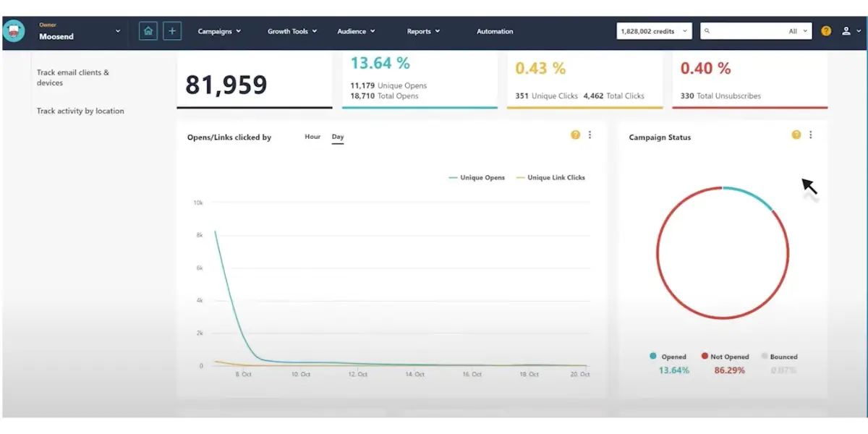The image size is (868, 434).
Task: Open the Owner Moosend account switcher
Action: coord(80,32)
